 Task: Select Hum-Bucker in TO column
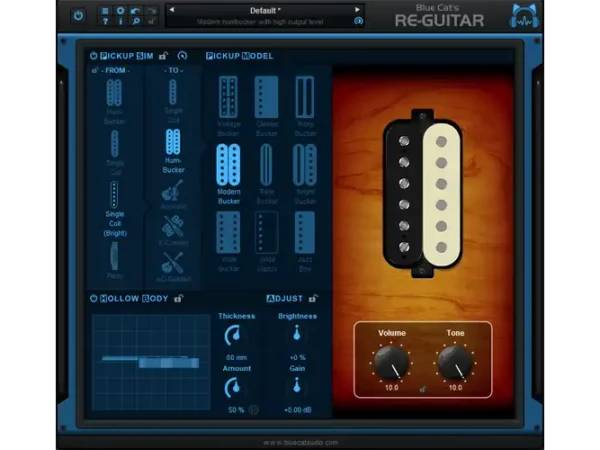[173, 151]
